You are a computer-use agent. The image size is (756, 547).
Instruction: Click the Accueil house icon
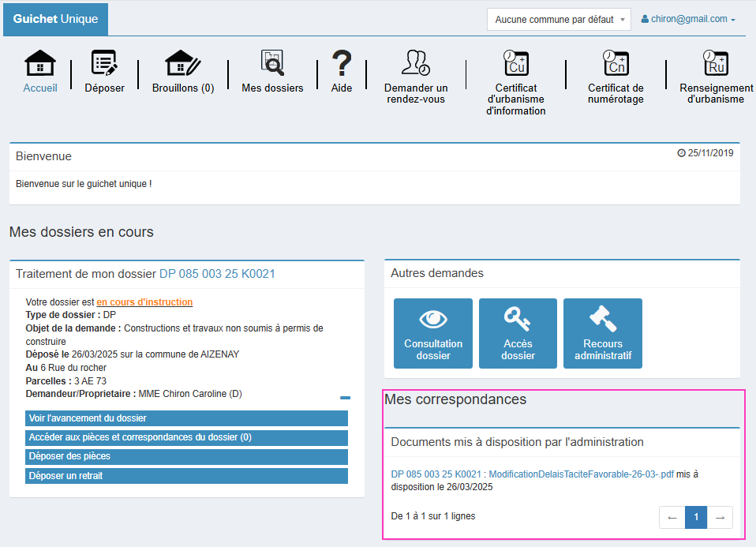[x=40, y=63]
